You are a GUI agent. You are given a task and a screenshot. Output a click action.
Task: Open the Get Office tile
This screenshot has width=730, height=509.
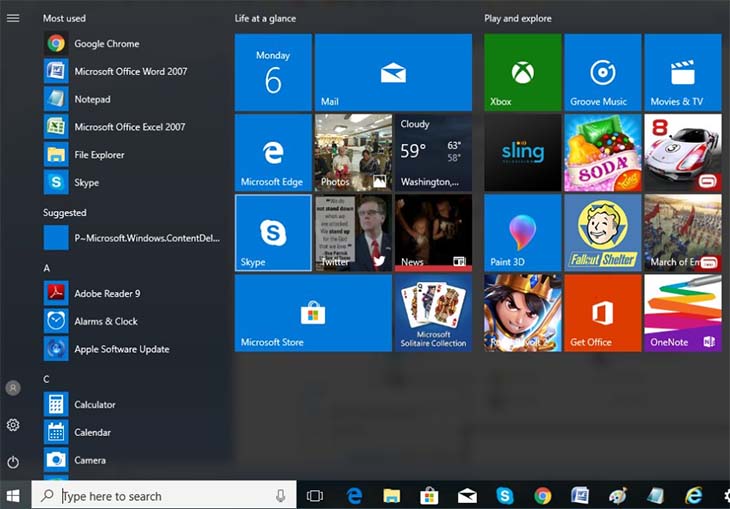pos(603,313)
